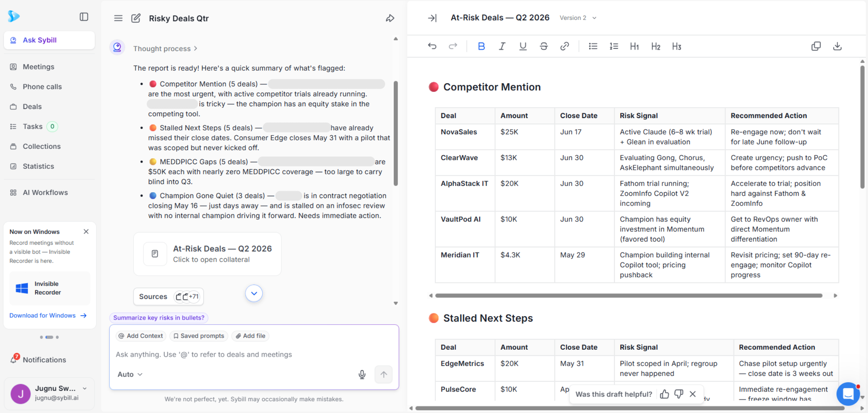Image resolution: width=868 pixels, height=413 pixels.
Task: Toggle strikethrough formatting
Action: (543, 46)
